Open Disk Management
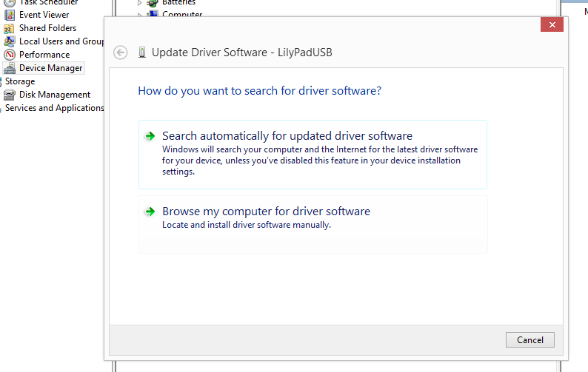The image size is (588, 372). [x=55, y=95]
